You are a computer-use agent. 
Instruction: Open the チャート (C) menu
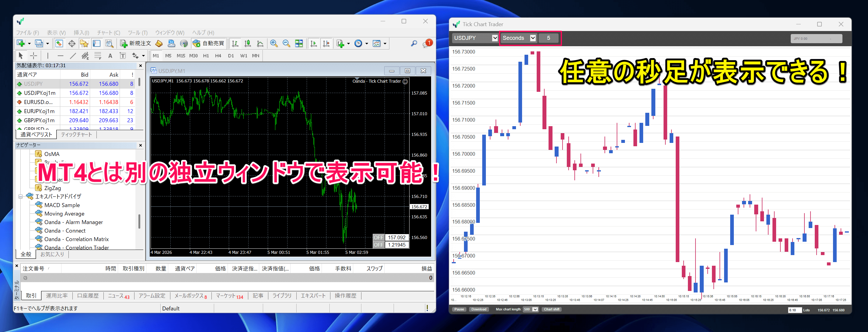[108, 33]
